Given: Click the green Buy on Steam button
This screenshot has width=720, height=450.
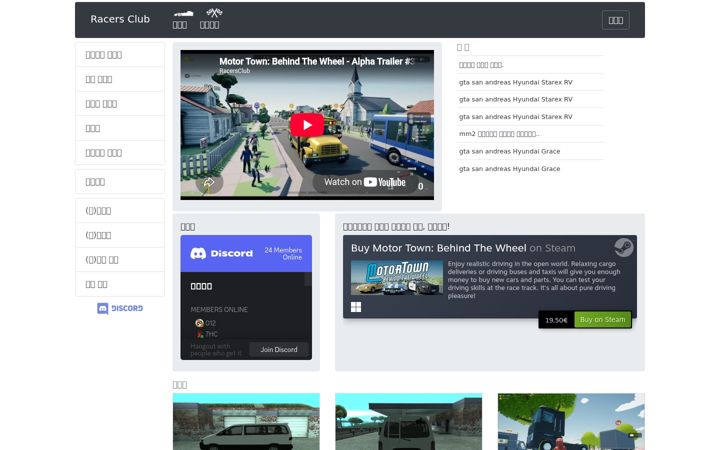Looking at the screenshot, I should [x=602, y=320].
